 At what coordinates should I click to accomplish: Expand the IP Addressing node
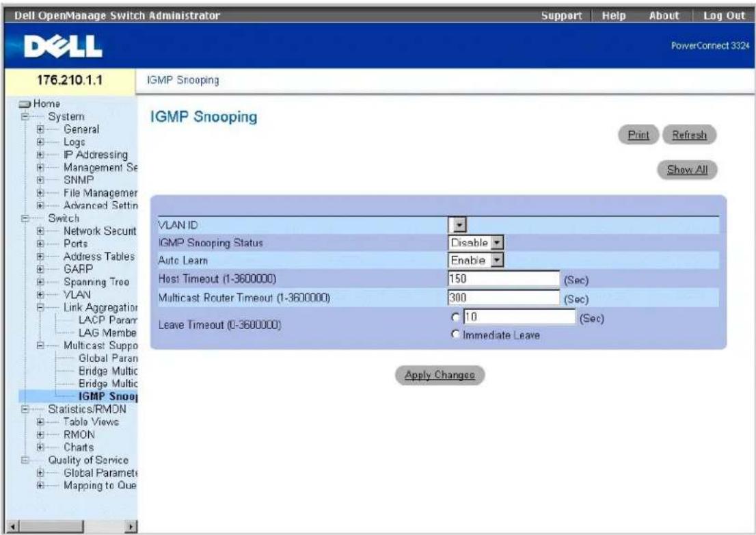(40, 155)
